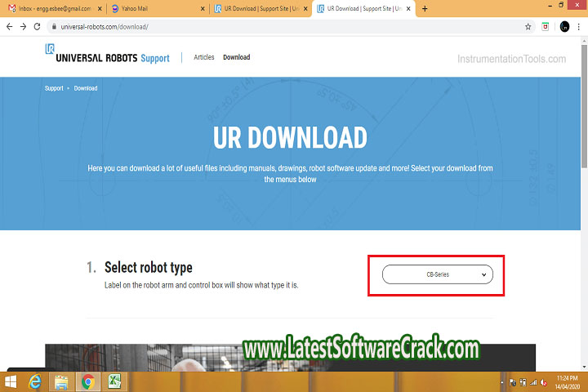Click the Chrome taskbar icon
Screen dimensions: 588x392
[x=88, y=382]
